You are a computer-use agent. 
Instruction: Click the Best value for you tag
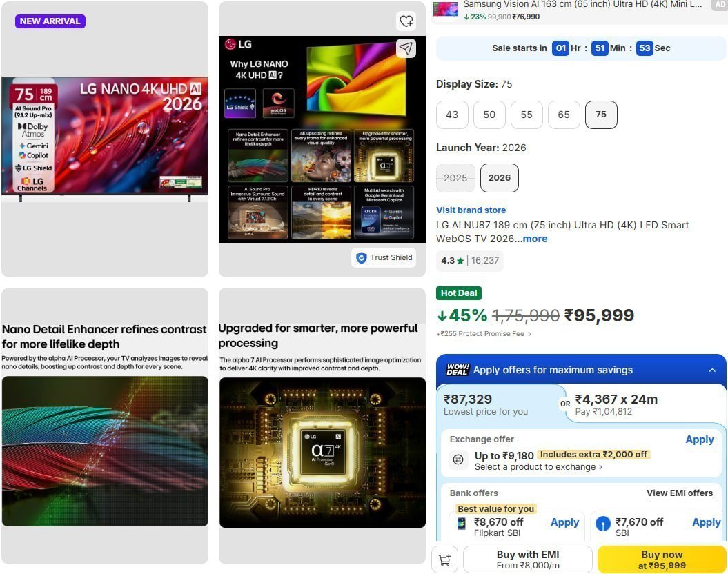coord(495,508)
